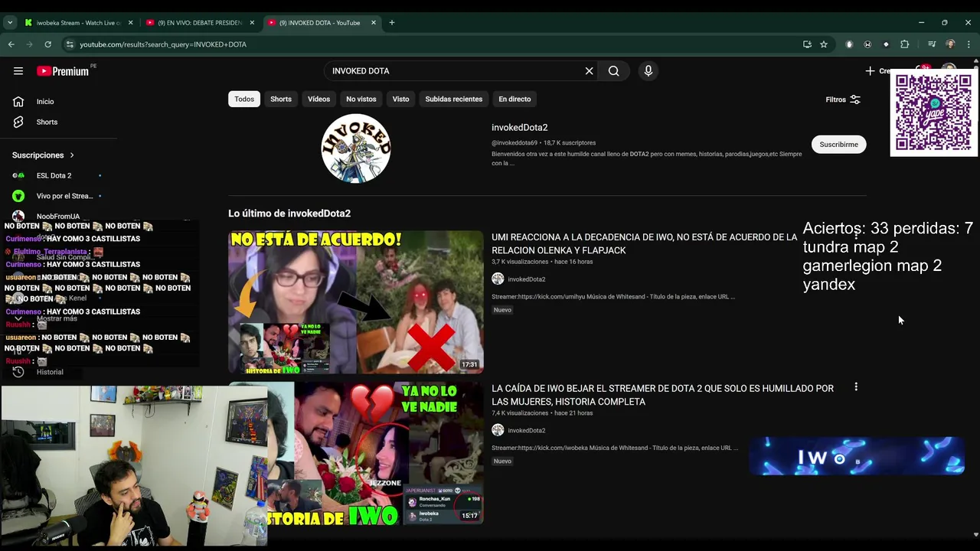Open browser extensions puzzle icon
The image size is (980, 551).
coord(904,44)
